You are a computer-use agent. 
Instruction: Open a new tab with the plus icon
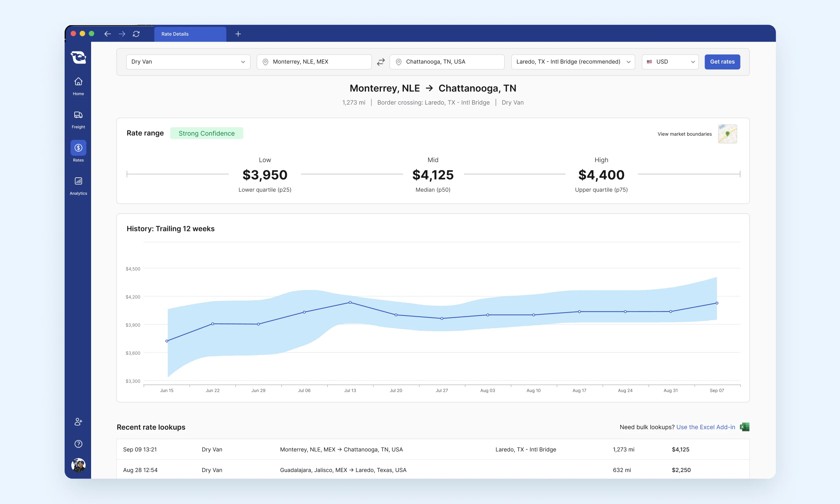pyautogui.click(x=238, y=34)
